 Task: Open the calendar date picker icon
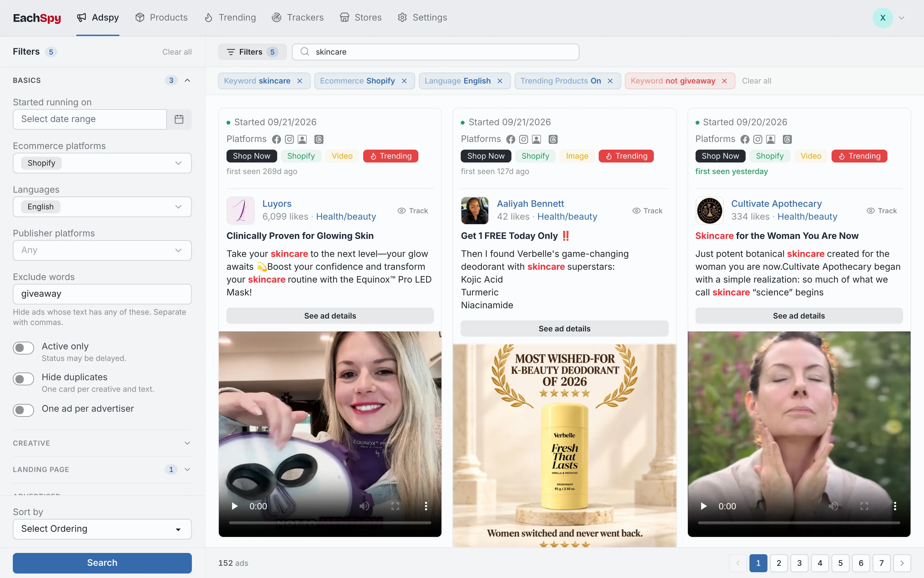[179, 119]
